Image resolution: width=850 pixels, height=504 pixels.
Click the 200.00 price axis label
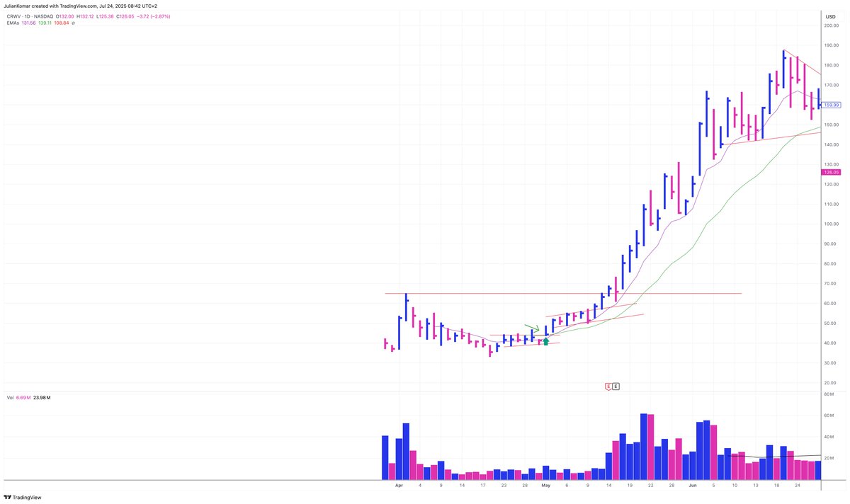(x=832, y=25)
